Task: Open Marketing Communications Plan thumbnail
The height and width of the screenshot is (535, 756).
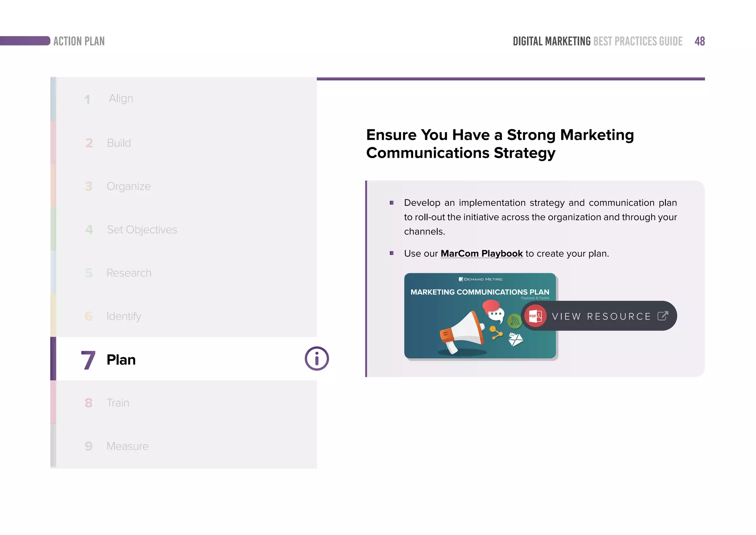Action: pos(480,316)
